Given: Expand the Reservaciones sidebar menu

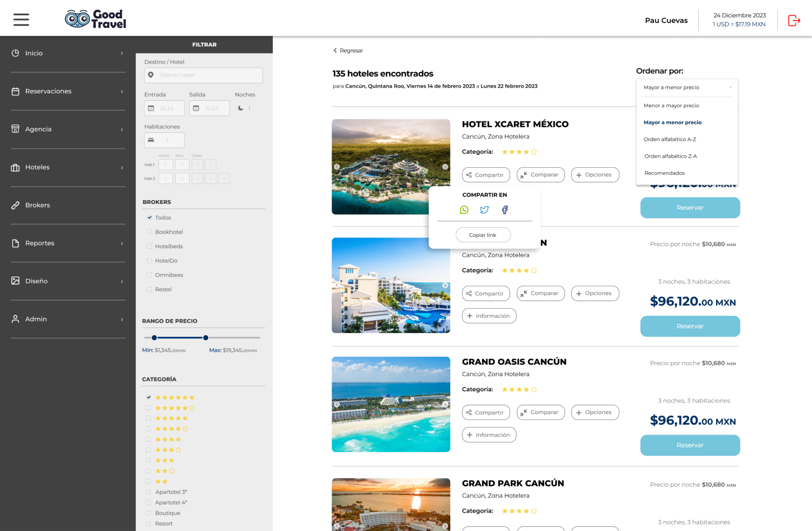Looking at the screenshot, I should [68, 91].
